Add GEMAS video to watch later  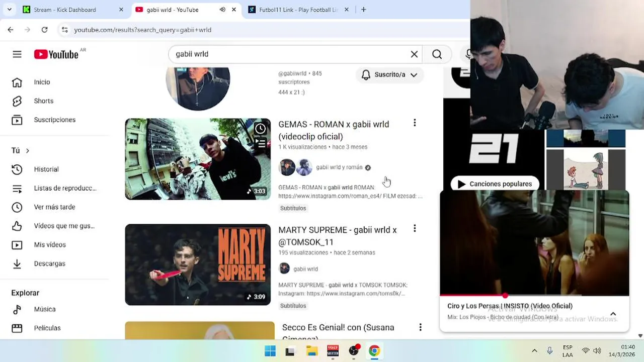pos(260,129)
